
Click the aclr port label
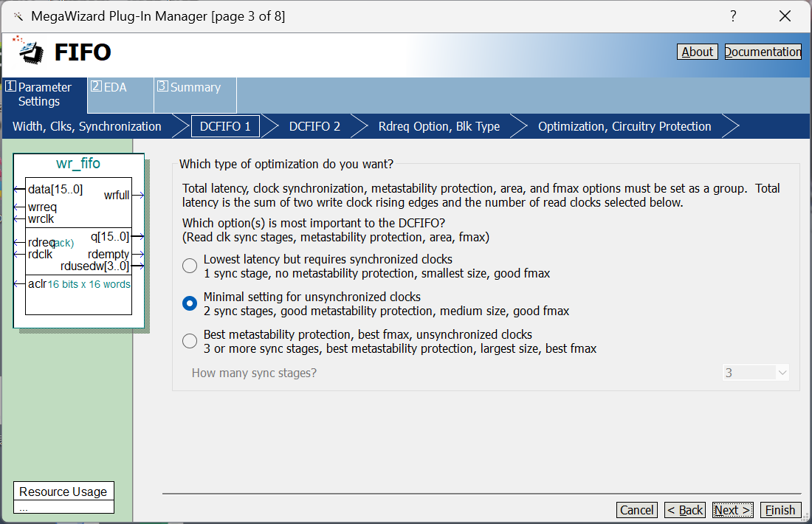tap(38, 283)
